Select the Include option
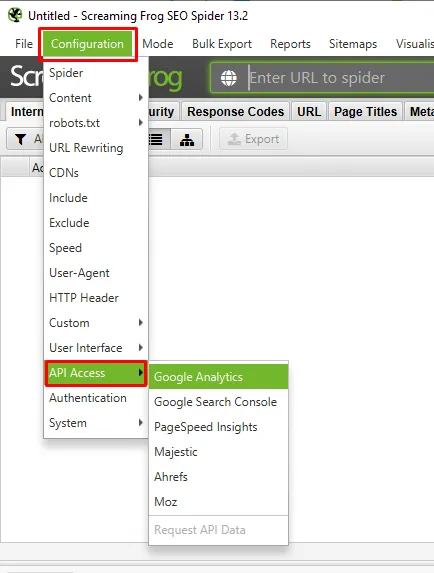 click(x=96, y=198)
